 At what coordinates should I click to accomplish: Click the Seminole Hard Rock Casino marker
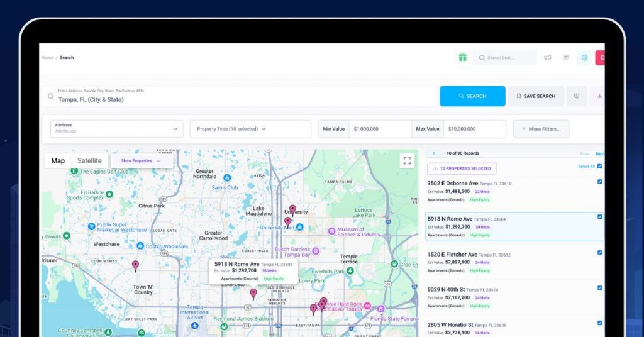click(x=367, y=306)
